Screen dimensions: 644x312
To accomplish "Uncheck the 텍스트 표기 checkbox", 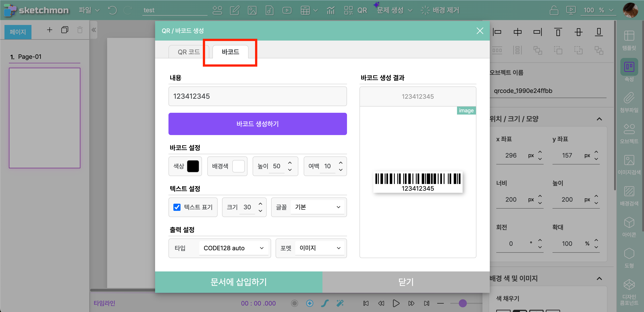I will pyautogui.click(x=177, y=207).
